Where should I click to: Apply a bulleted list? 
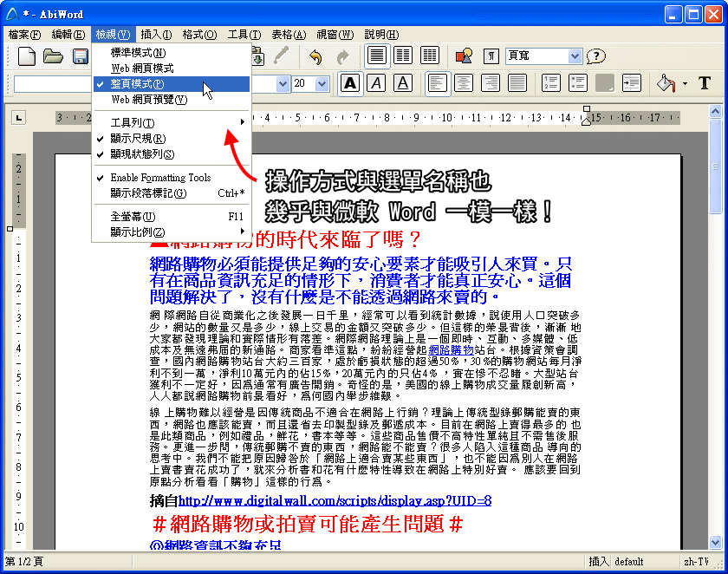point(578,83)
